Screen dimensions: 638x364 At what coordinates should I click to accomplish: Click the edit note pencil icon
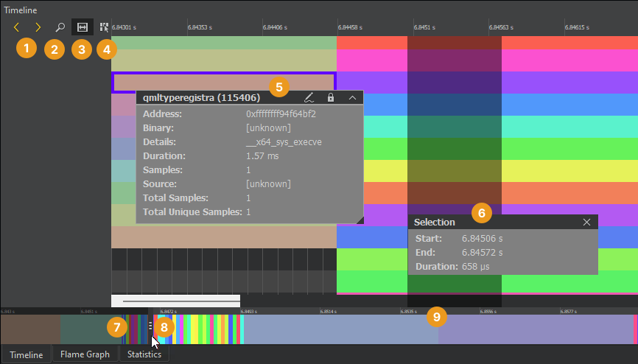click(x=309, y=97)
